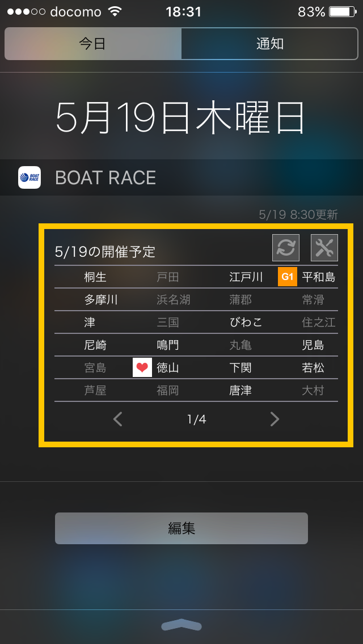Tap the refresh icon in the widget
Screen dimensions: 363x644
(286, 248)
